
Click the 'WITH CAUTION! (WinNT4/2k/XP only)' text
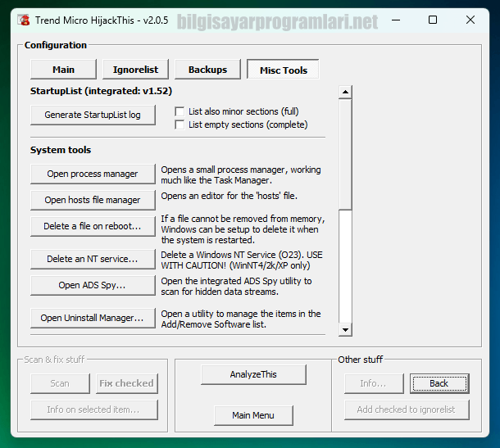click(235, 265)
